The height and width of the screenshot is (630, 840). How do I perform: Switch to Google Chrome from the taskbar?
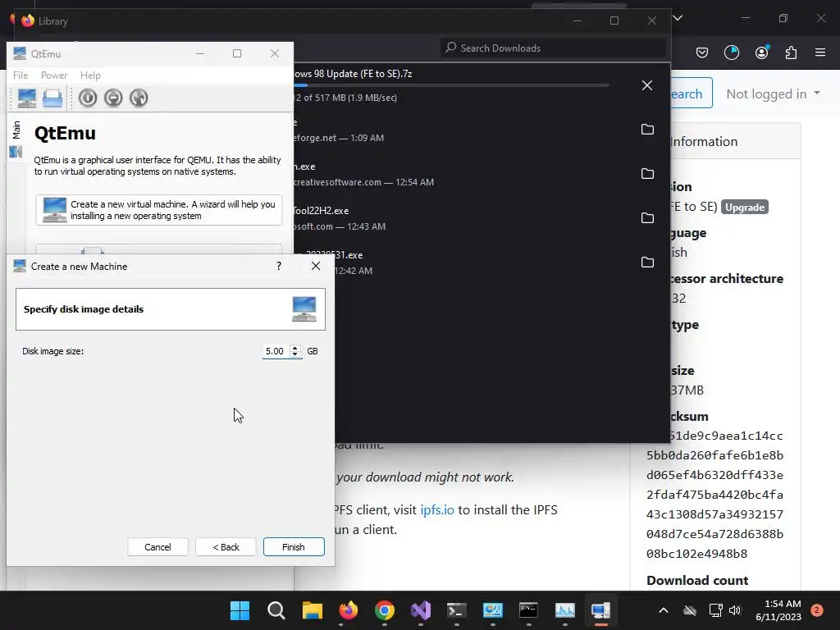[385, 610]
